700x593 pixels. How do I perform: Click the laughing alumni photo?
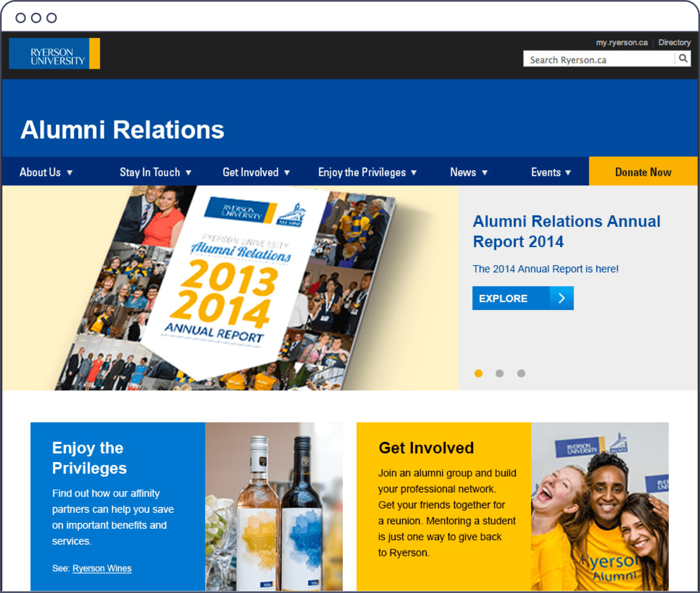coord(600,506)
